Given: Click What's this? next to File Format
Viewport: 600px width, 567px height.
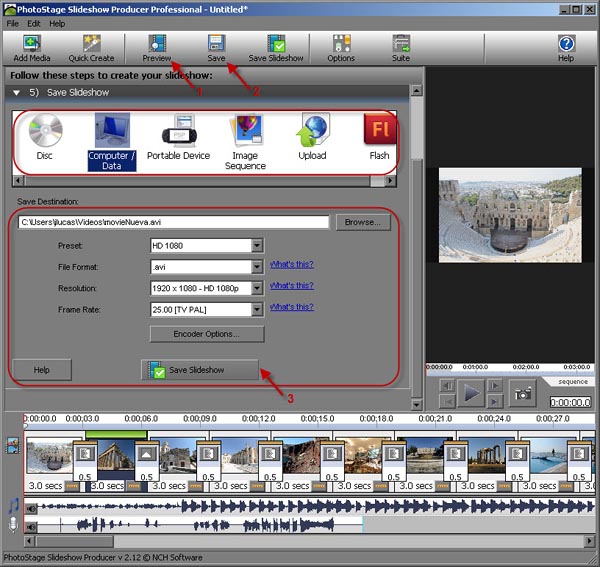Looking at the screenshot, I should pyautogui.click(x=292, y=264).
